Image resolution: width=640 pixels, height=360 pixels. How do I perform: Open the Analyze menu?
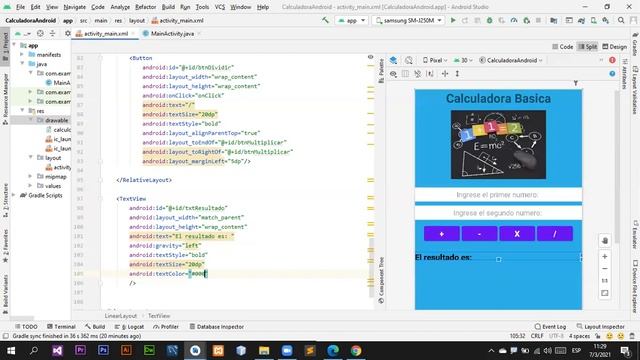click(120, 7)
